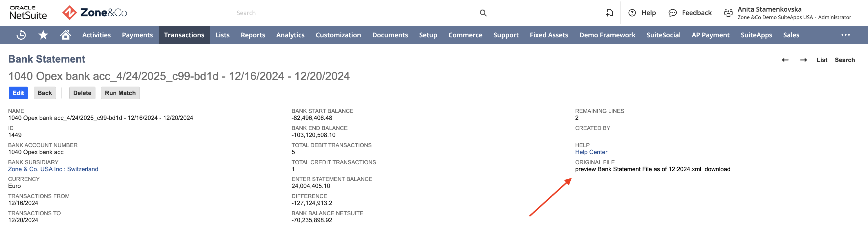This screenshot has height=232, width=868.
Task: Open the List link at top right
Action: click(x=822, y=60)
